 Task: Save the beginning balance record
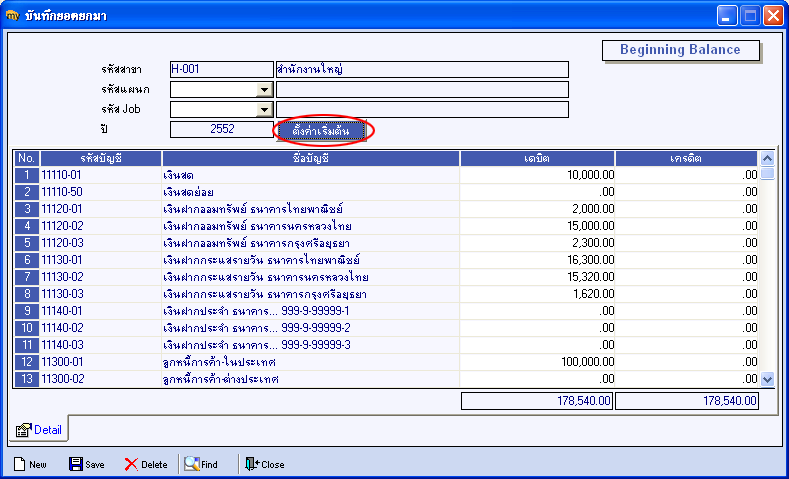75,464
